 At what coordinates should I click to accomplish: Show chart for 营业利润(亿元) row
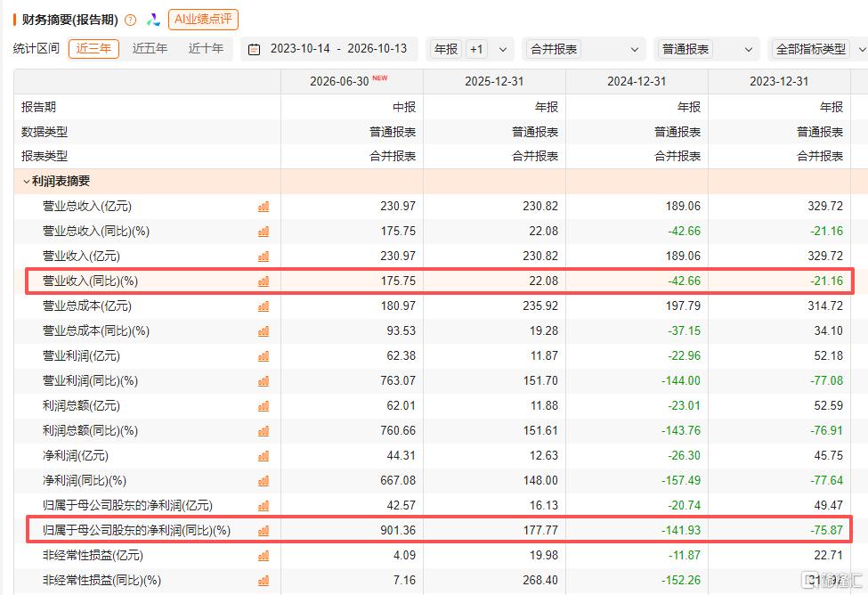tap(264, 356)
